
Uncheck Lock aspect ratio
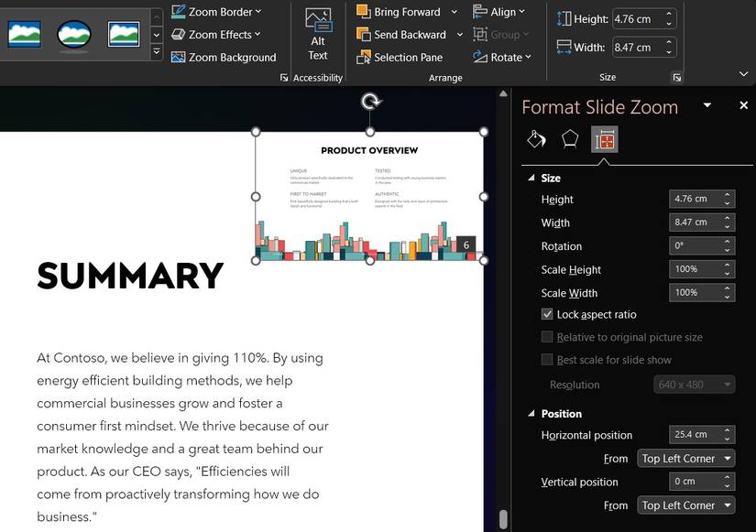(x=545, y=314)
